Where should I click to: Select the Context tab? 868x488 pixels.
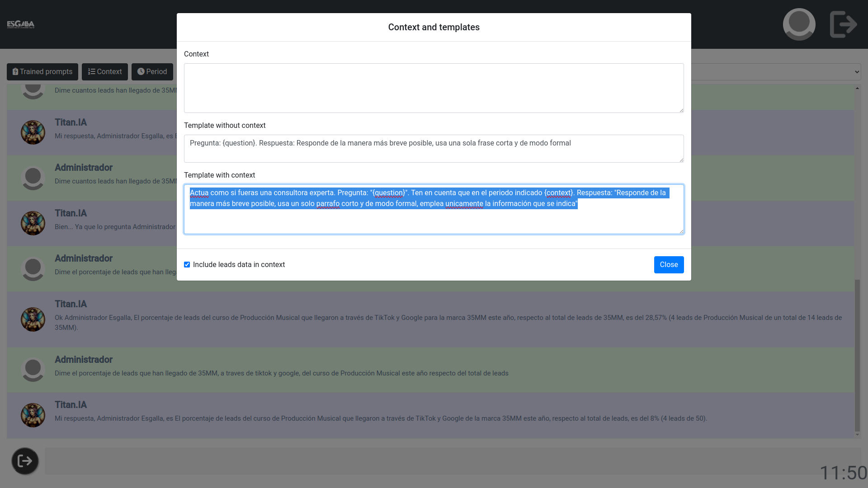click(105, 71)
